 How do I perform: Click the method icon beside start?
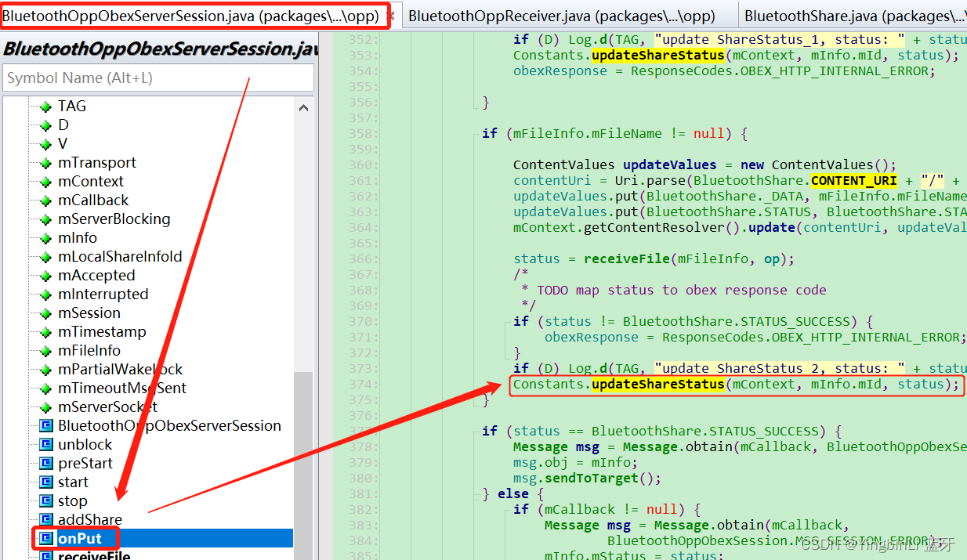[x=45, y=482]
